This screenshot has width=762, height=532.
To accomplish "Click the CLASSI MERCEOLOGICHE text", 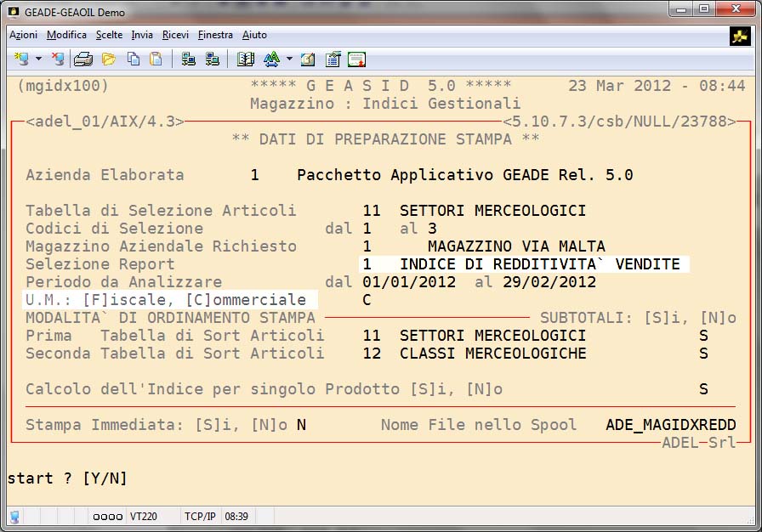I will pos(492,354).
